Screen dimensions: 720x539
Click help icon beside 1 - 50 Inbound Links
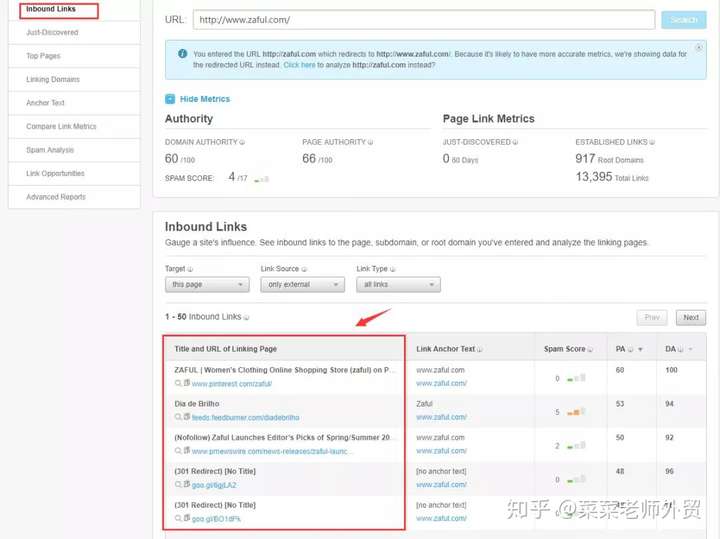(x=247, y=317)
